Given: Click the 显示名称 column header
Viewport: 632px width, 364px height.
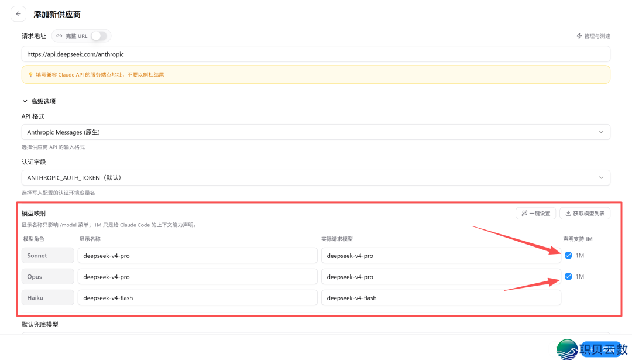Looking at the screenshot, I should 90,239.
